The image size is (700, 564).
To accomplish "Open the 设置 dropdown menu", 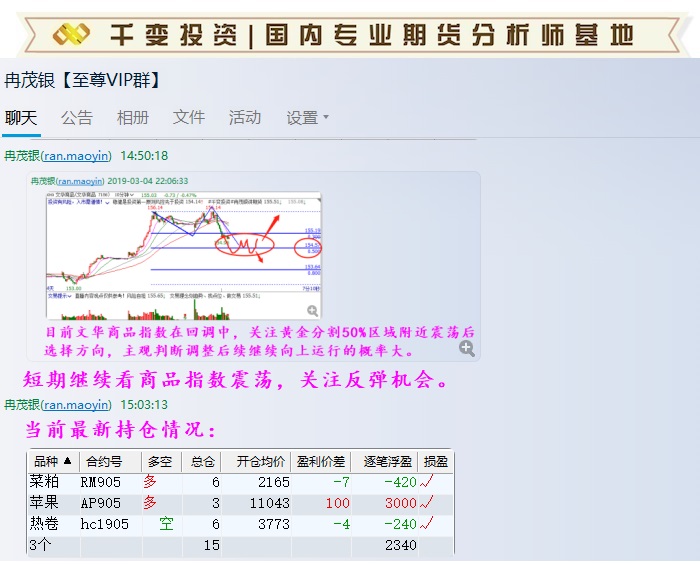I will coord(307,118).
